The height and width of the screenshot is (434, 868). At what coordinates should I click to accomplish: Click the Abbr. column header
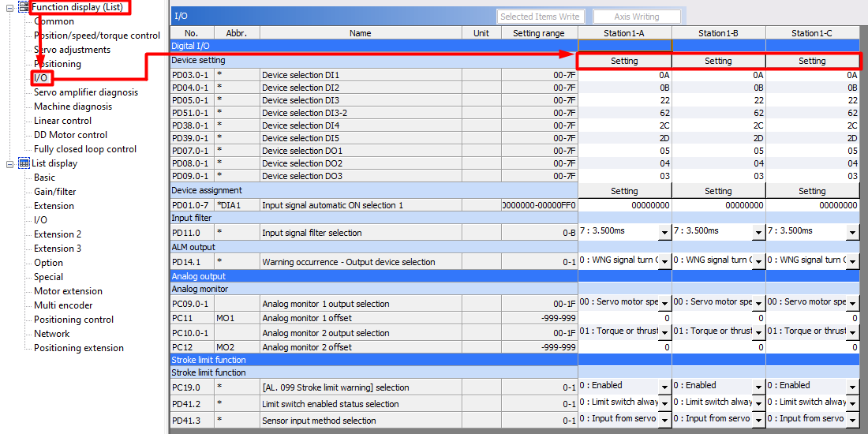237,33
